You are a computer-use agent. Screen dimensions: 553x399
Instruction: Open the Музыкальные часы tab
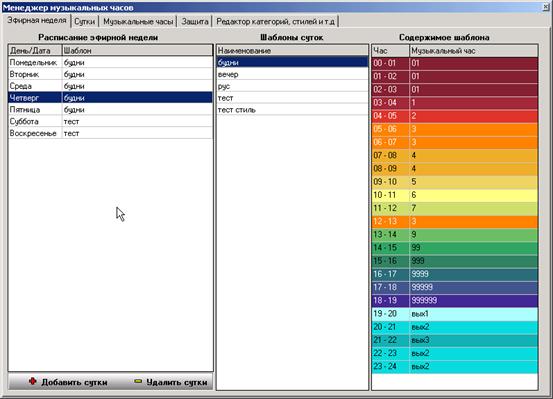coord(138,22)
